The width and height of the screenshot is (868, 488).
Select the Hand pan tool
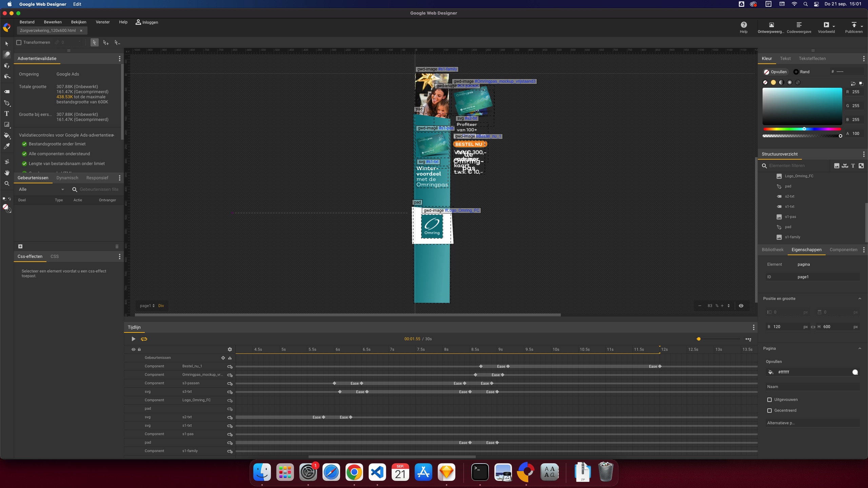(x=6, y=173)
